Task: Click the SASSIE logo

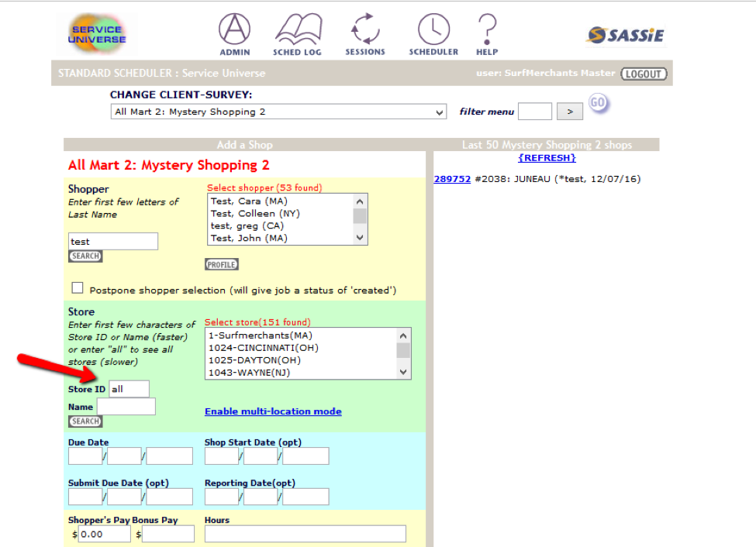Action: pos(626,35)
